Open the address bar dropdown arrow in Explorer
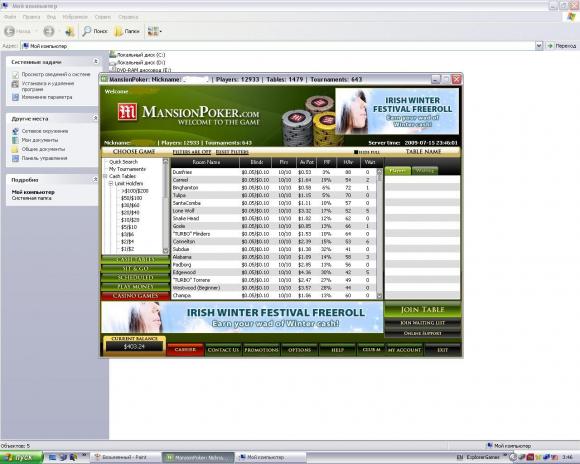Image resolution: width=580 pixels, height=464 pixels. pyautogui.click(x=539, y=46)
